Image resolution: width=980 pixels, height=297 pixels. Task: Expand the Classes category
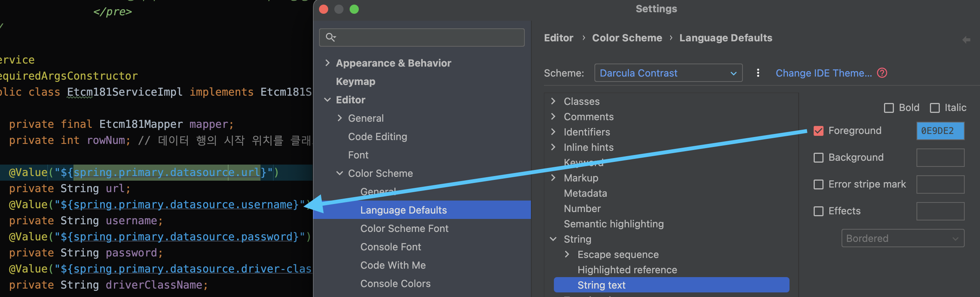point(553,101)
